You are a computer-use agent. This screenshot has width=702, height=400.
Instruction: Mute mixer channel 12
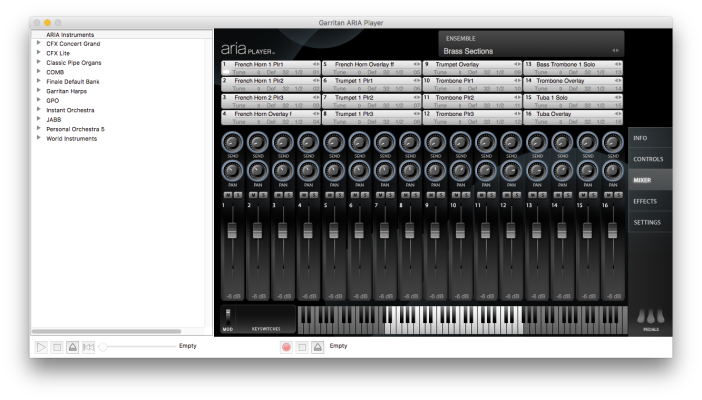(x=507, y=195)
